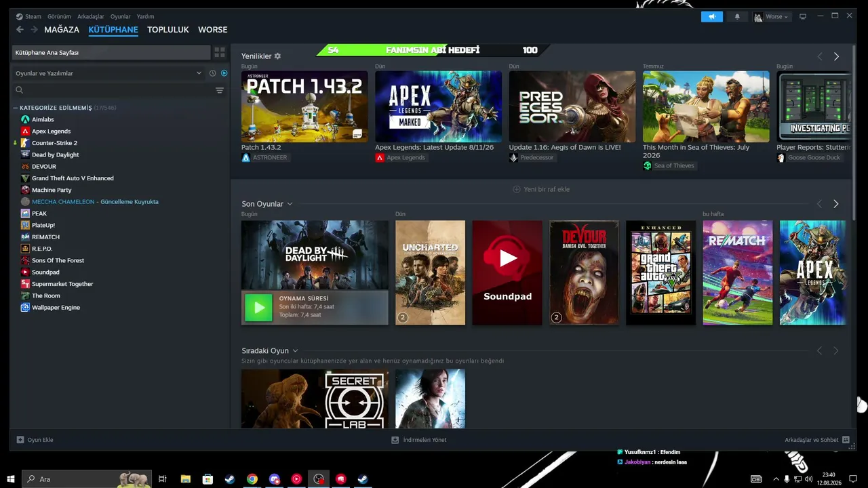This screenshot has height=488, width=868.
Task: Collapse the KATEGORİZE EDİLMEMİŞ category
Action: pos(16,108)
